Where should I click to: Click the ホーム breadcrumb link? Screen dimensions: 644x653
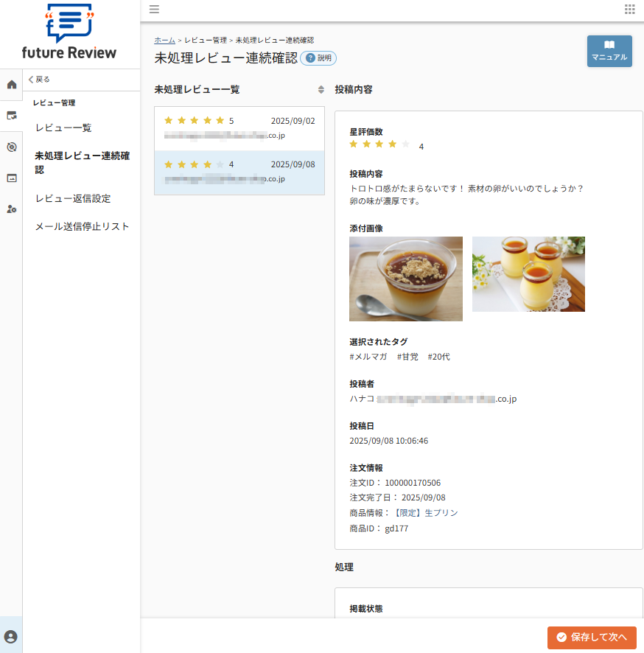(164, 40)
